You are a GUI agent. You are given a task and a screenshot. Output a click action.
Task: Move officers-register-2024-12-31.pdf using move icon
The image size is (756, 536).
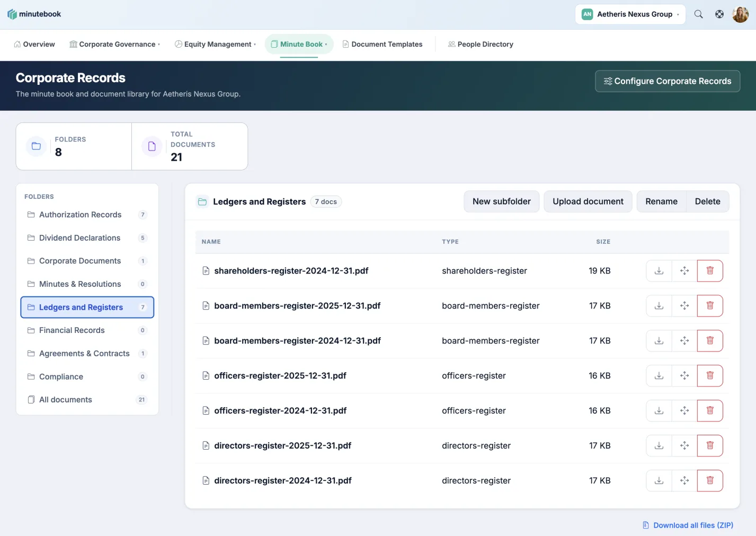coord(684,411)
